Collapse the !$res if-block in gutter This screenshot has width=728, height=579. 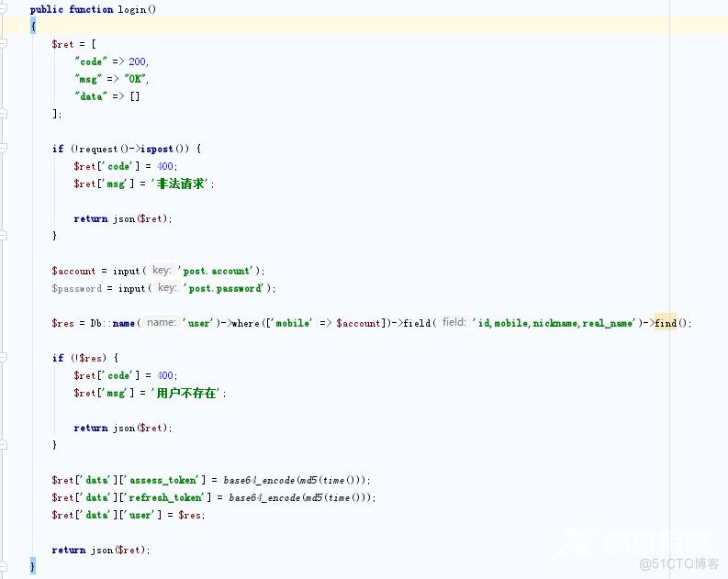pyautogui.click(x=4, y=358)
